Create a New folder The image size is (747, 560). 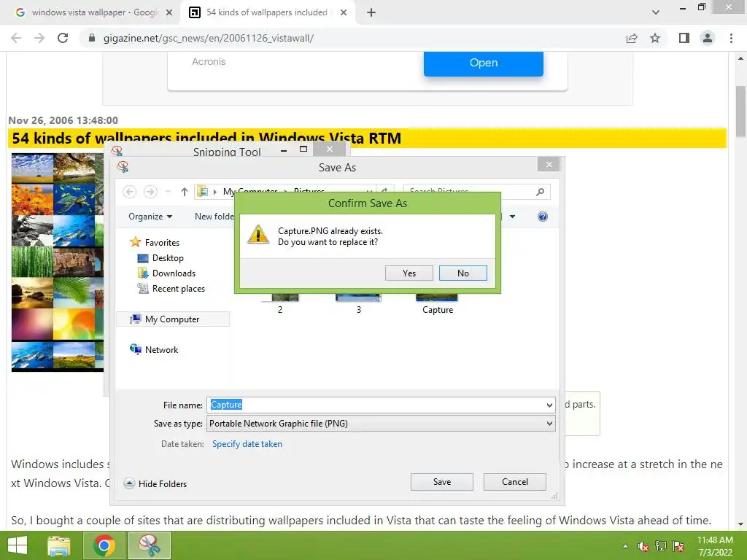tap(214, 217)
